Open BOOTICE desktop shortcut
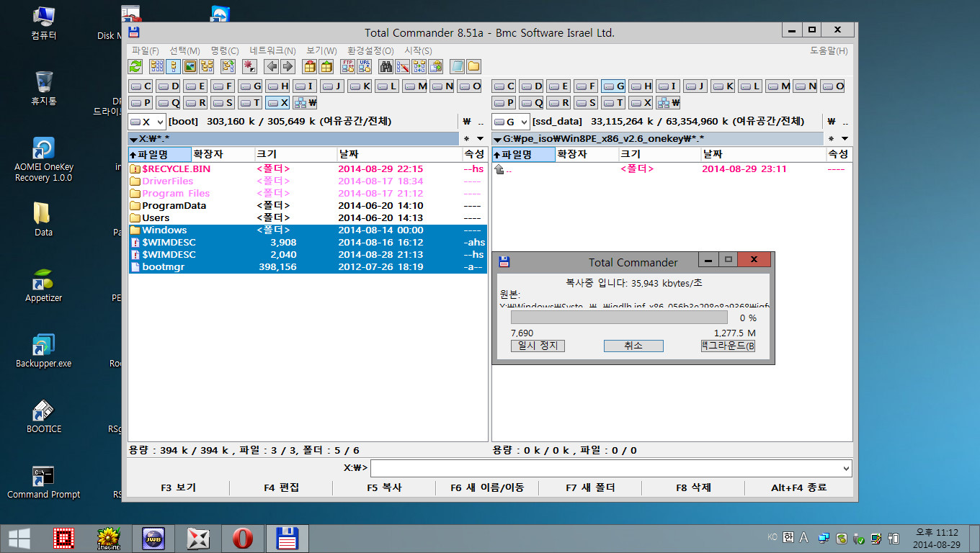Image resolution: width=980 pixels, height=553 pixels. pyautogui.click(x=43, y=416)
